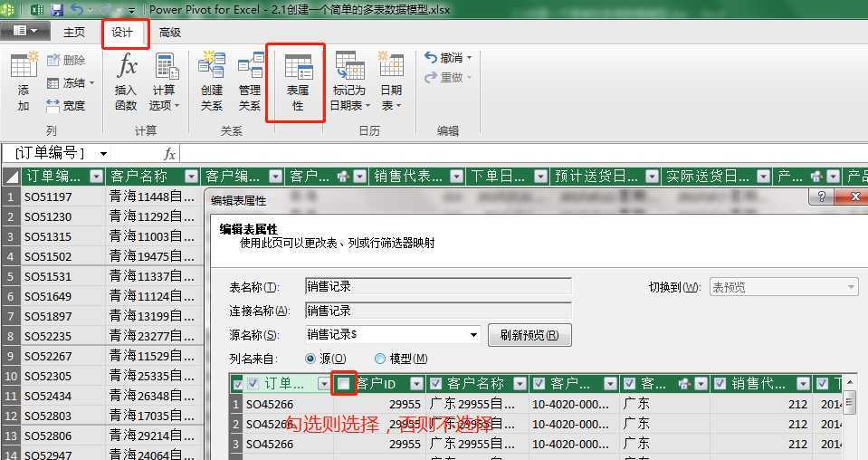Select the 模型 radio button

[380, 359]
